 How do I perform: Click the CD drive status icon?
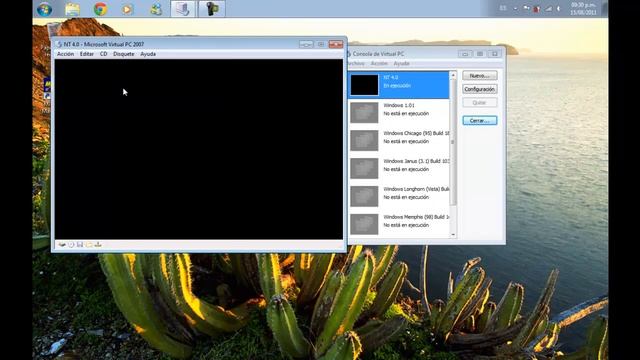point(71,244)
